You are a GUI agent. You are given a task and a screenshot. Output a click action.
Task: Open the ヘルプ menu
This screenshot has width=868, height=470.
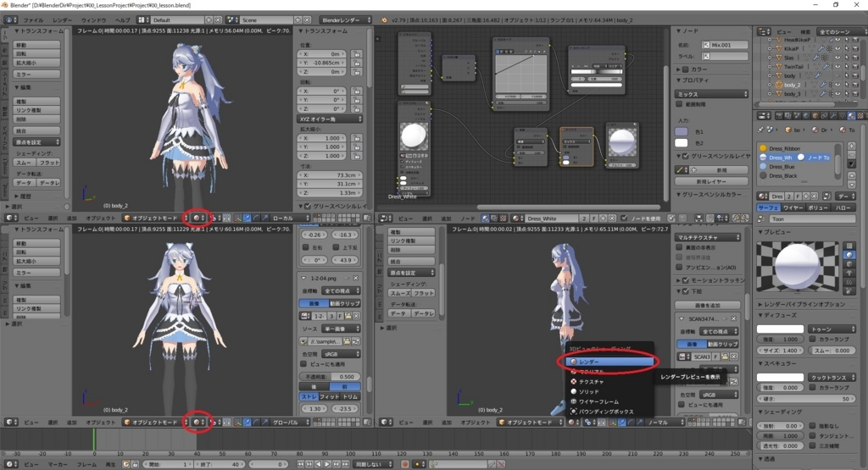tap(122, 20)
